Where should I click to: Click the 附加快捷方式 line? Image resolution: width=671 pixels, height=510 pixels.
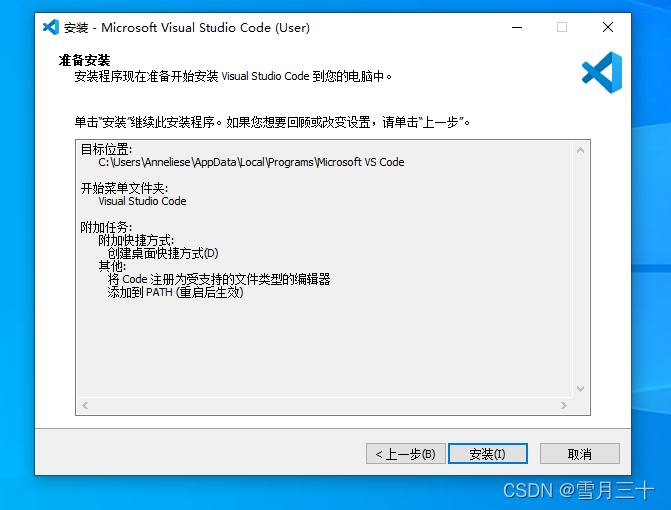click(136, 240)
